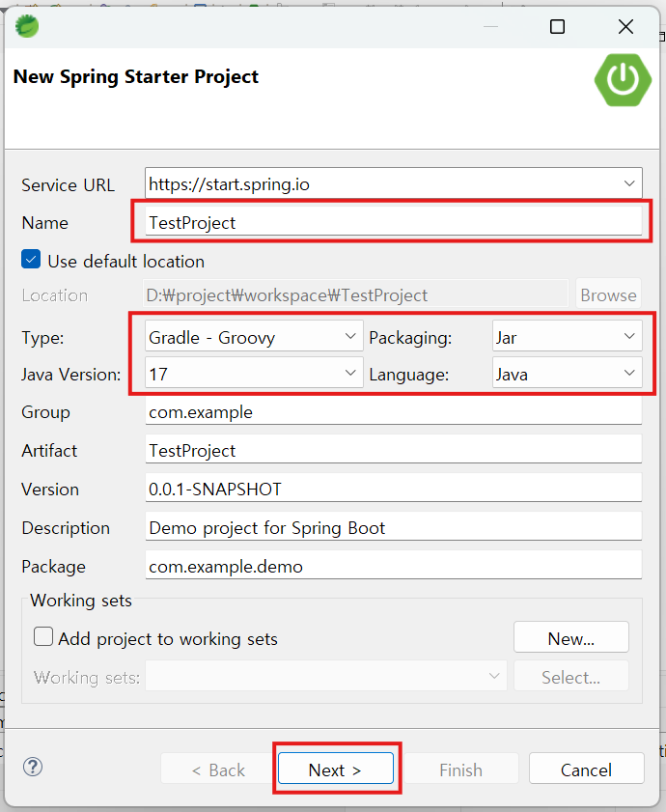Click the Java Version: label

click(71, 374)
